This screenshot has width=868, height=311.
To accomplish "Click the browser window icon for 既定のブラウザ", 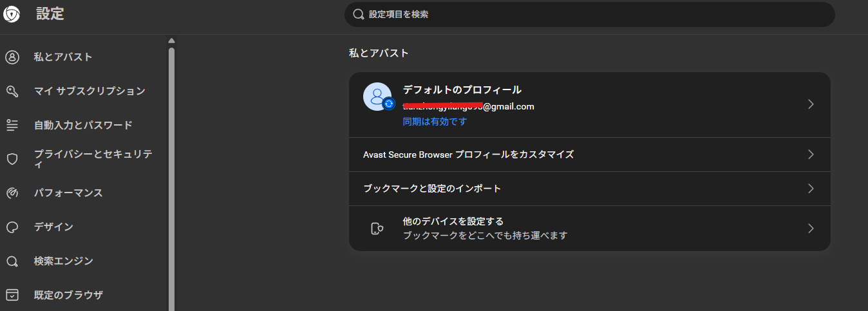I will coord(12,295).
